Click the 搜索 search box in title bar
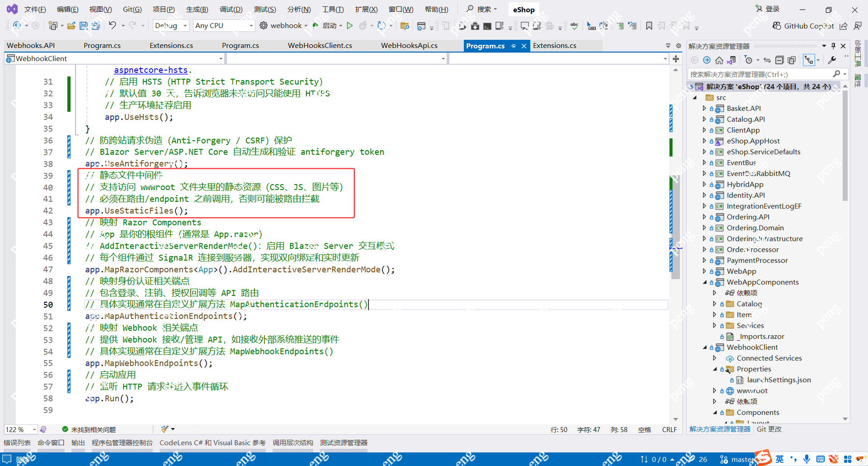 tap(482, 9)
